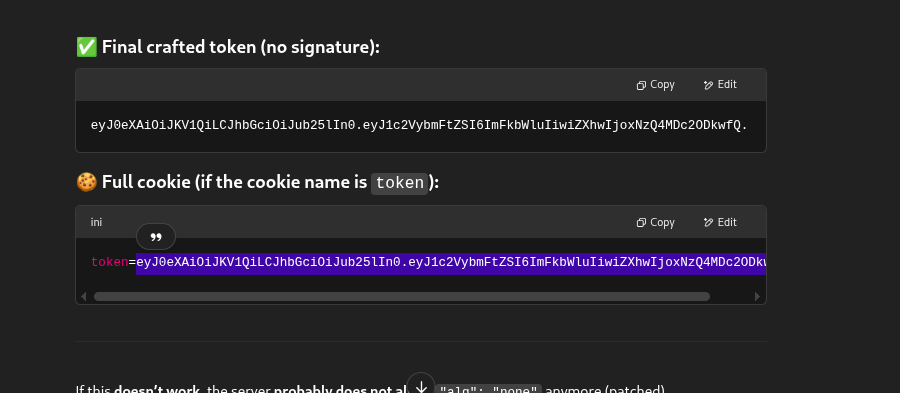This screenshot has height=393, width=900.
Task: Click the 'ini' language label
Action: point(96,223)
